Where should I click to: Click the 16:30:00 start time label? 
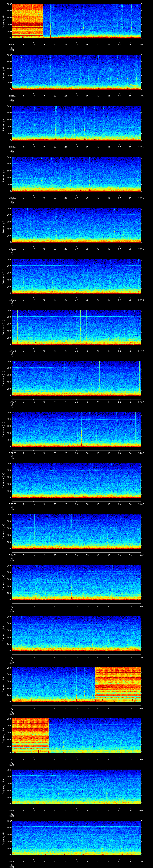(12, 861)
